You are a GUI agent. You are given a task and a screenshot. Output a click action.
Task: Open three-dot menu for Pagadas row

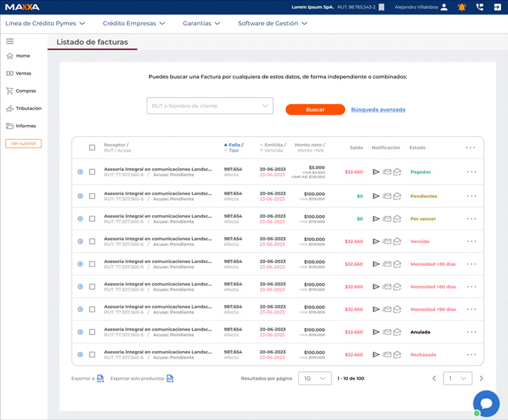pos(471,172)
